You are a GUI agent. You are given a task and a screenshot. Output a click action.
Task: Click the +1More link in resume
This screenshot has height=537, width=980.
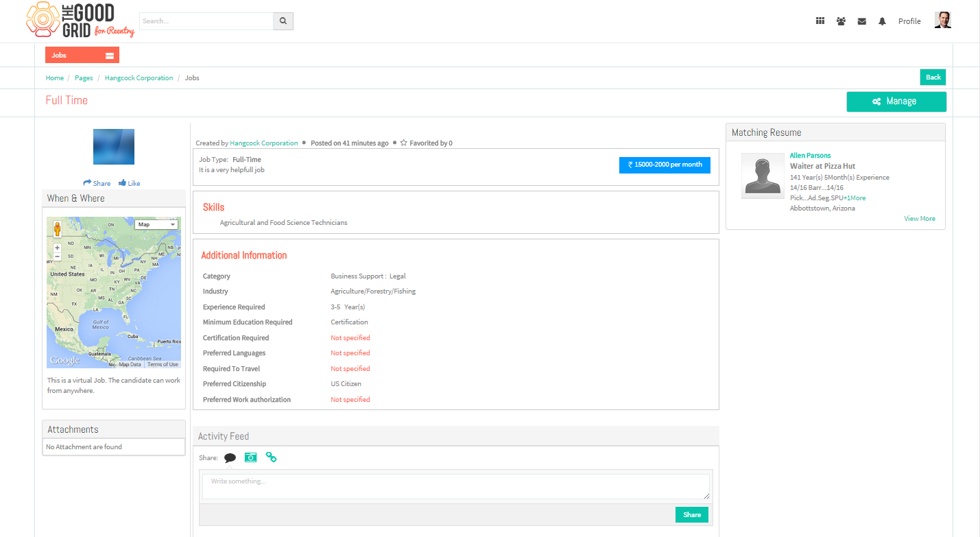(854, 198)
